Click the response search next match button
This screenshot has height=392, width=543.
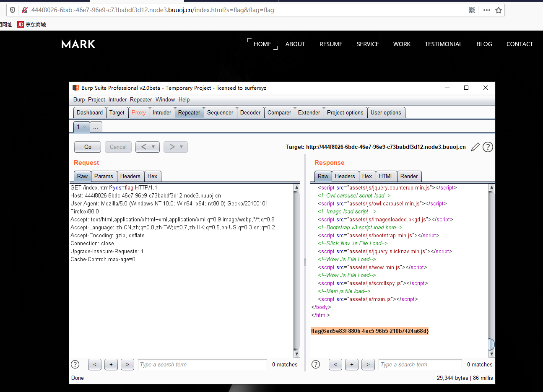coord(368,365)
